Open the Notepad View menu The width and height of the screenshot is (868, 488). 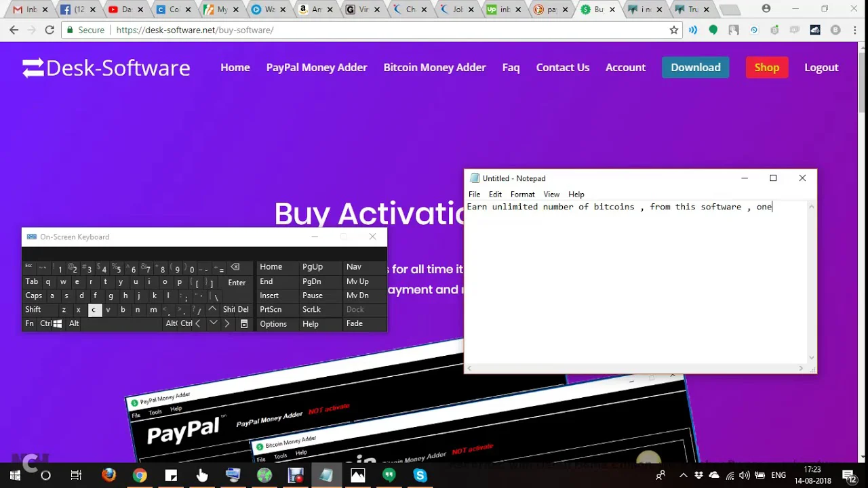point(551,194)
